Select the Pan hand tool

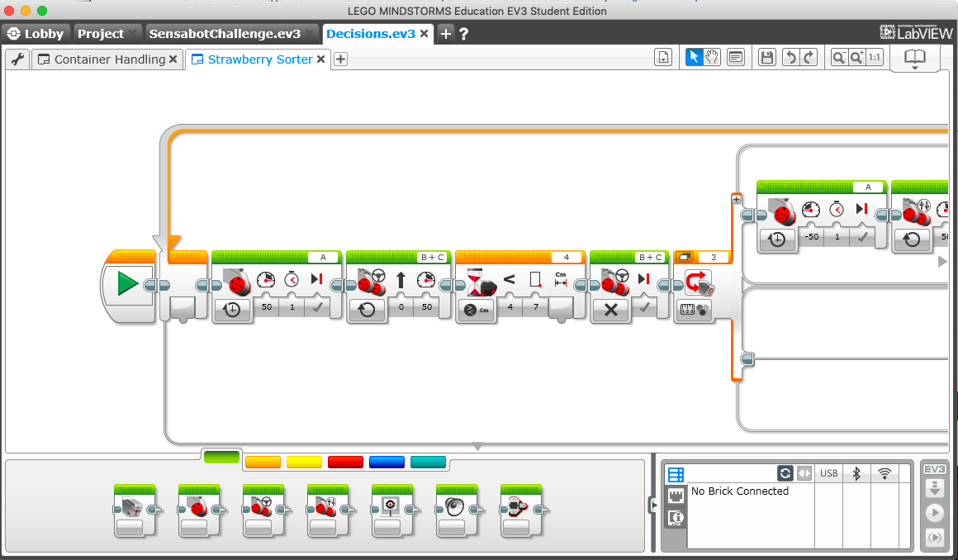tap(712, 58)
